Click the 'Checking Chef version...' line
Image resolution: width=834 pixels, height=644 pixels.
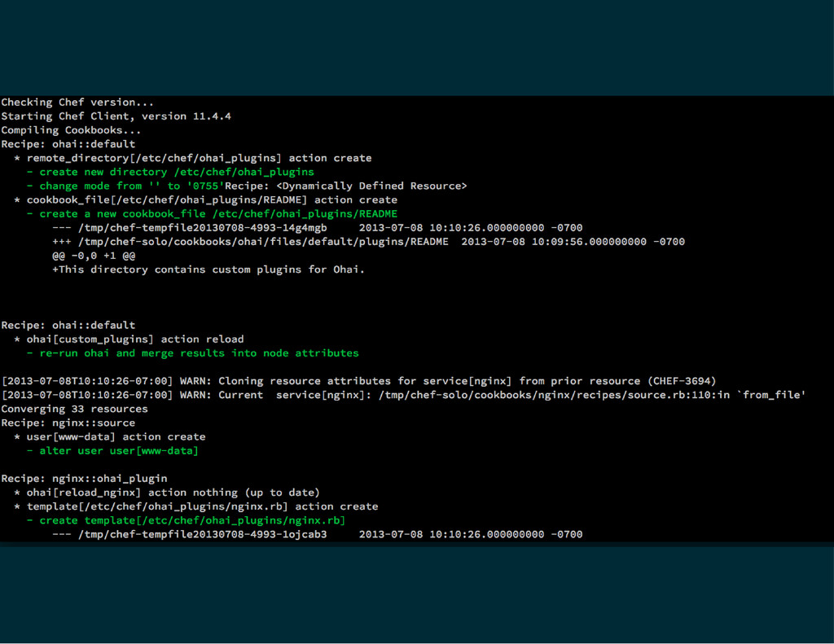click(x=77, y=102)
